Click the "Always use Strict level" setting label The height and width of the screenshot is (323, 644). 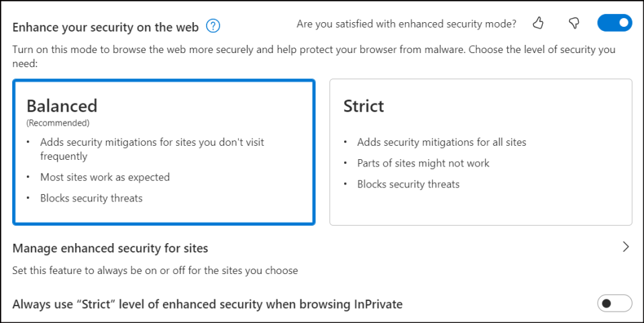coord(207,304)
